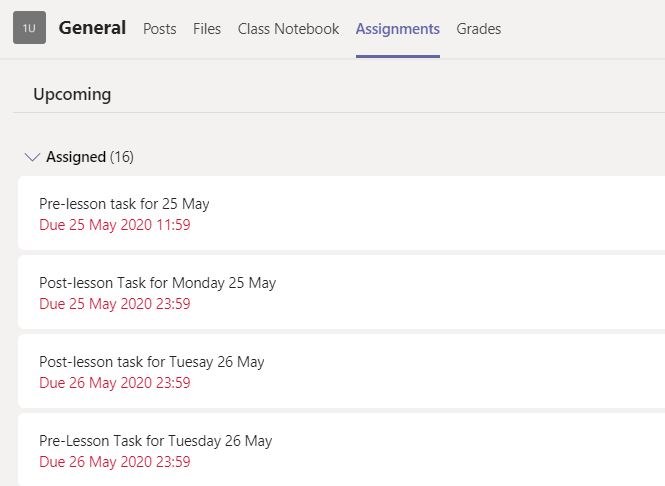Open Pre-lesson task for 25 May
This screenshot has height=486, width=665.
[124, 204]
